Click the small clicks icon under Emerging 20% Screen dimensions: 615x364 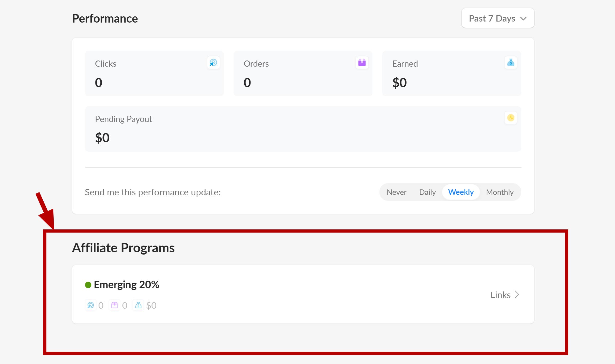[x=91, y=305]
